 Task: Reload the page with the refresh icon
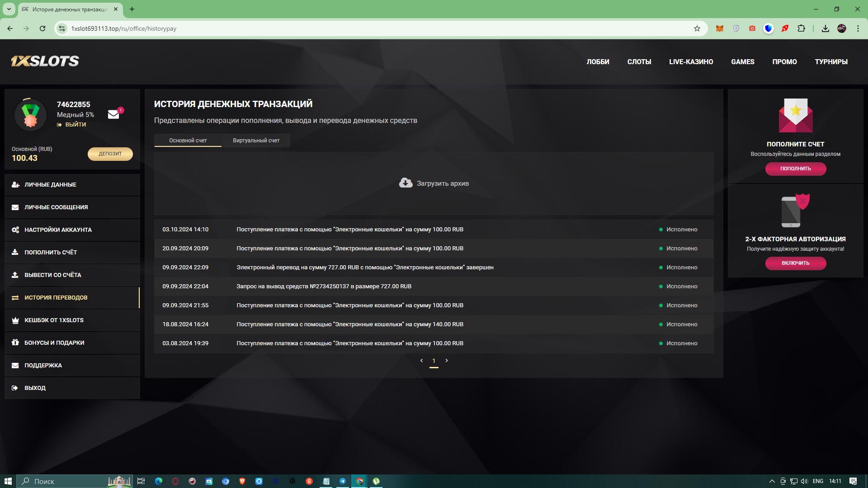(x=42, y=28)
